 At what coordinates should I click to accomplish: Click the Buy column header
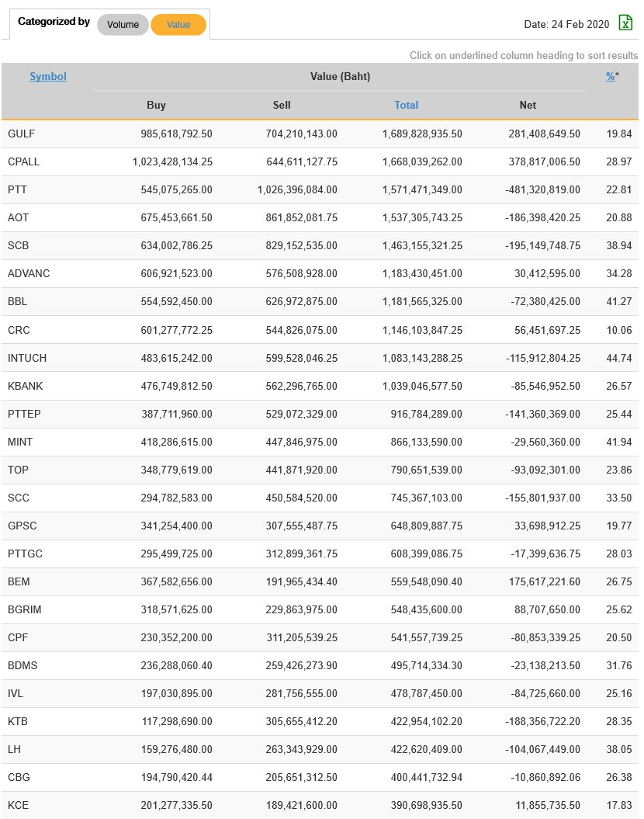(156, 105)
